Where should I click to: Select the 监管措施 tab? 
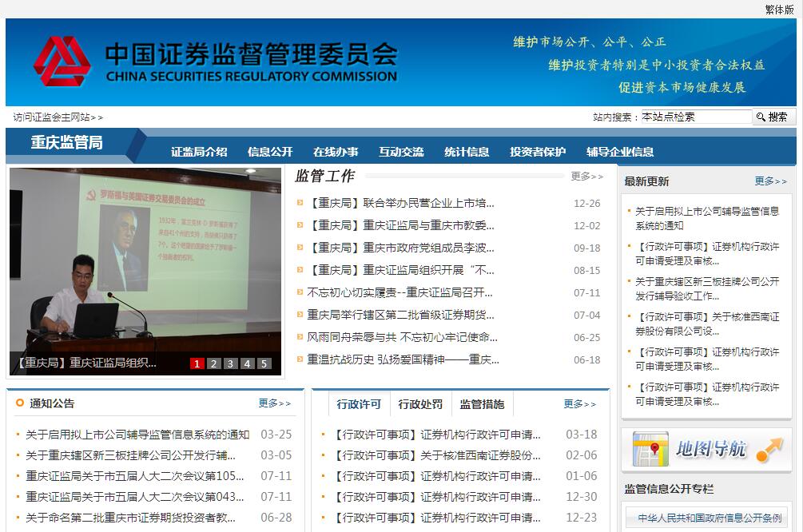tap(482, 404)
